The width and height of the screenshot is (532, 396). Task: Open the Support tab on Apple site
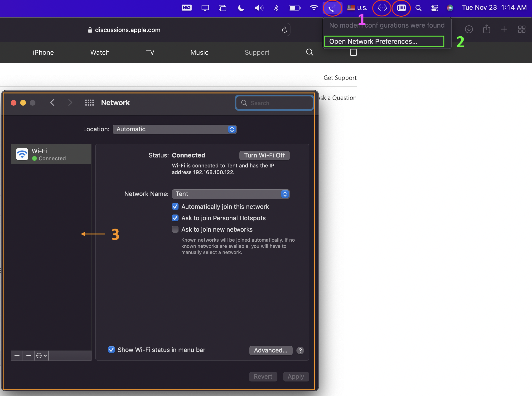pyautogui.click(x=257, y=53)
